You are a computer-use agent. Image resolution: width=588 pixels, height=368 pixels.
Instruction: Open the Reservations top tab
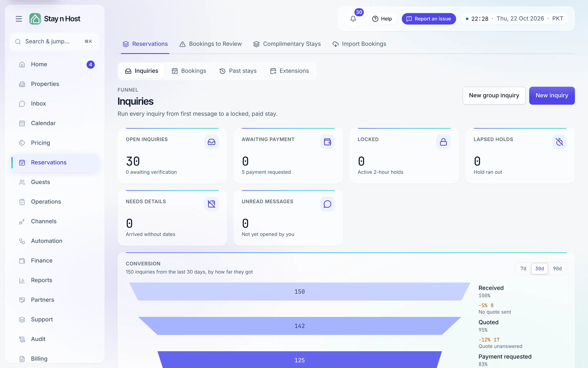pos(145,44)
